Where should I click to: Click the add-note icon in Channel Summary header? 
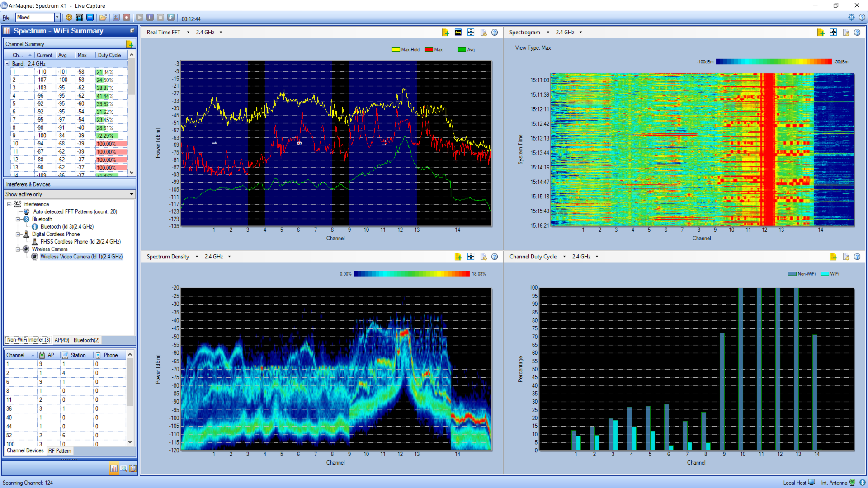point(130,44)
